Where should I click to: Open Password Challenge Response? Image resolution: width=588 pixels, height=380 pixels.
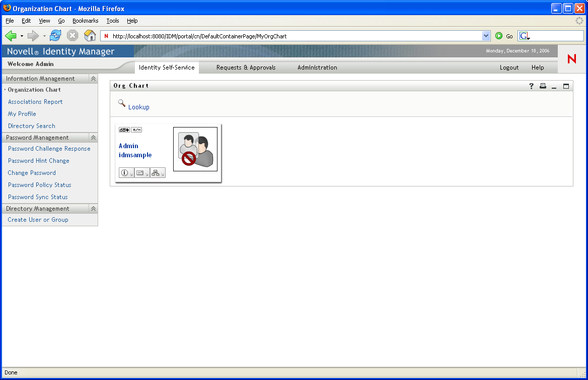tap(49, 149)
